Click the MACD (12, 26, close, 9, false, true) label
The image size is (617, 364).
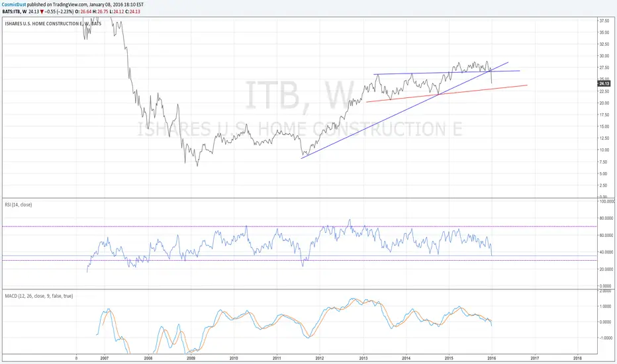pos(38,296)
